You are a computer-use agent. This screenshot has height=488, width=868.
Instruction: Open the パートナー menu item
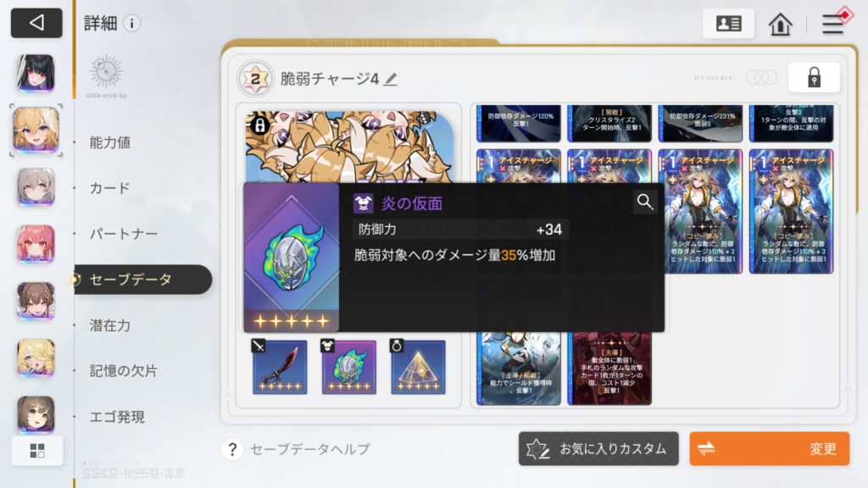click(x=124, y=234)
